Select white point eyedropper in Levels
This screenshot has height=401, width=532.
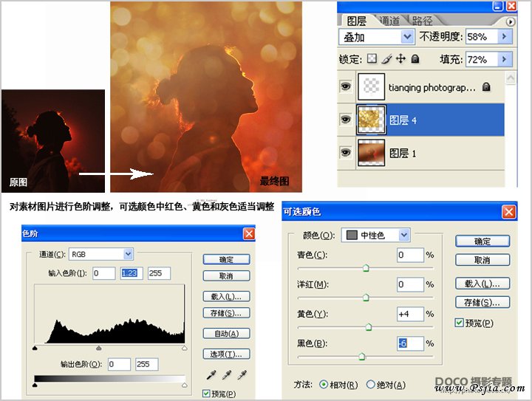pos(242,375)
